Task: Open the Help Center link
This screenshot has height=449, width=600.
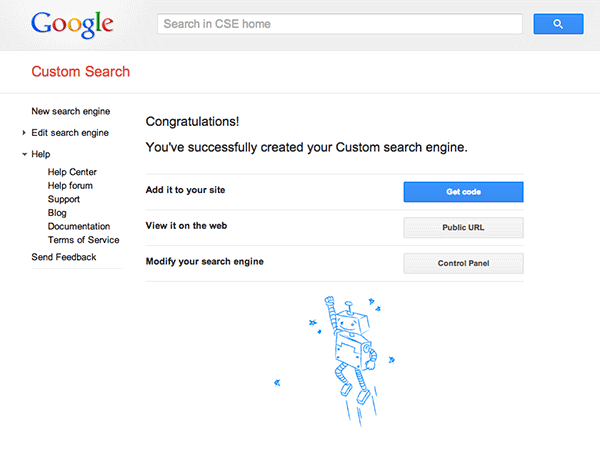Action: click(x=72, y=172)
